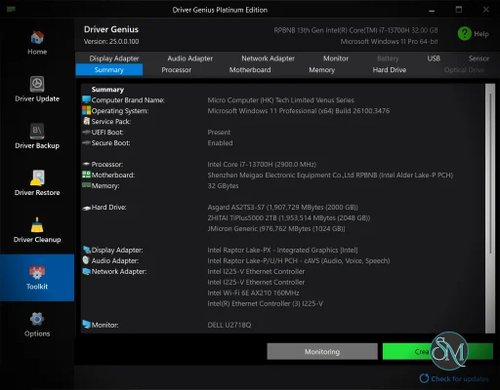Click 'Shenzhen Meigao Electronic Equipment' motherboard value
Image resolution: width=500 pixels, height=390 pixels.
tap(330, 175)
